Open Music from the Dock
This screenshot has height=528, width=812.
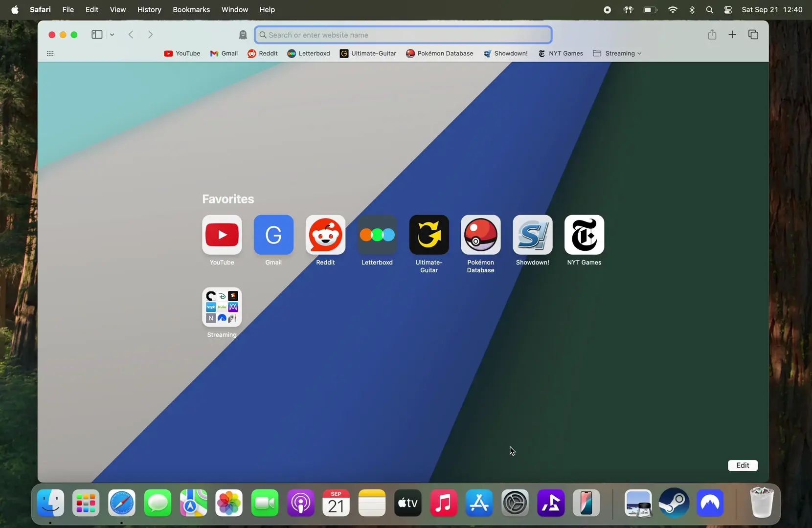[x=444, y=503]
